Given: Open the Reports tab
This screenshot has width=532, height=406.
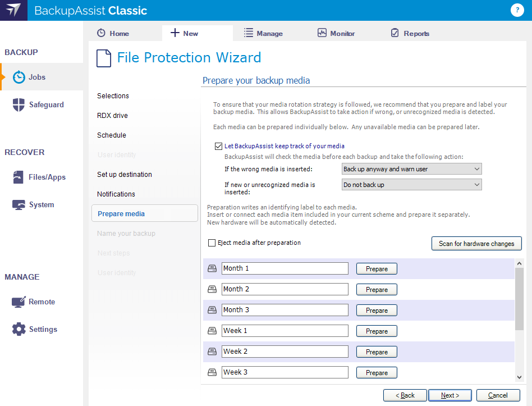Looking at the screenshot, I should (410, 33).
